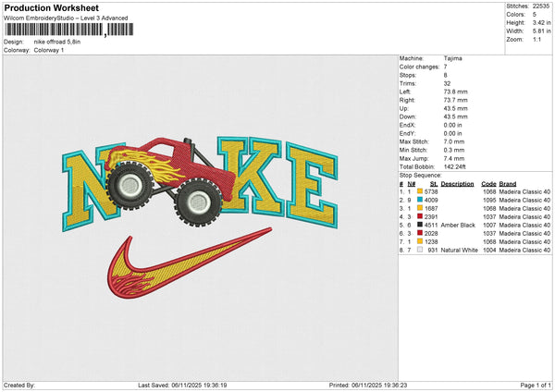This screenshot has height=392, width=555.
Task: Pick the Amber Black color swatch
Action: (x=419, y=225)
